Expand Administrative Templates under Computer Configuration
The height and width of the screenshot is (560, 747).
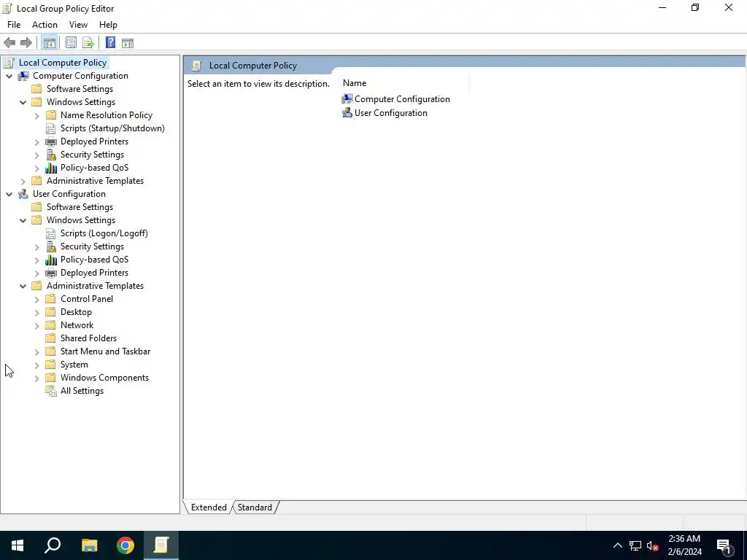23,181
